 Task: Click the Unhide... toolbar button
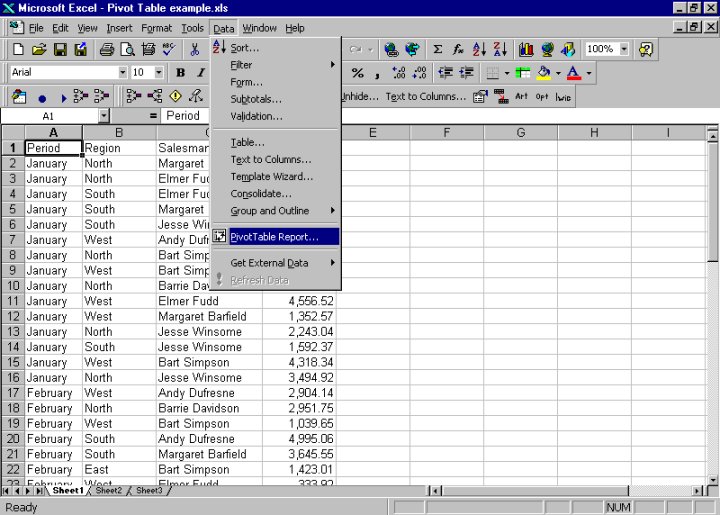pos(360,96)
